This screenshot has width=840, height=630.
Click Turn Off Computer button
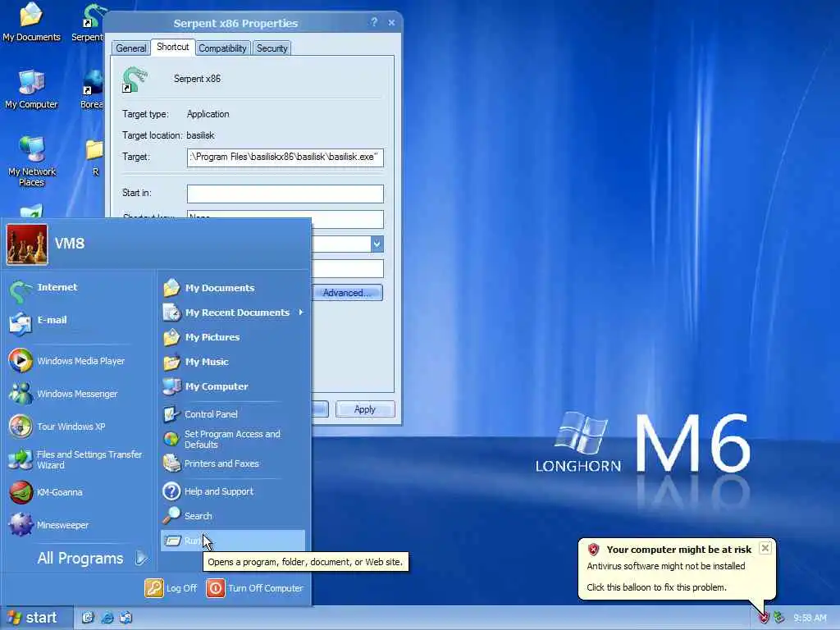(x=255, y=588)
